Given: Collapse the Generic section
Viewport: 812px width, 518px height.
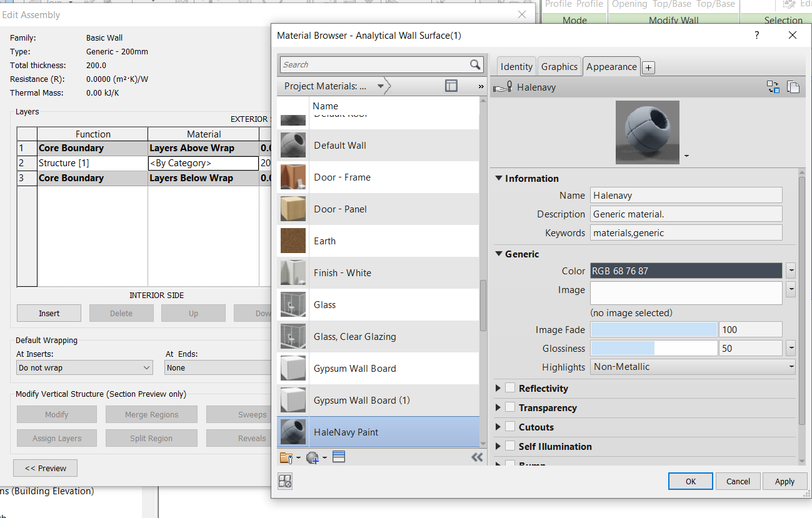Looking at the screenshot, I should pyautogui.click(x=499, y=254).
